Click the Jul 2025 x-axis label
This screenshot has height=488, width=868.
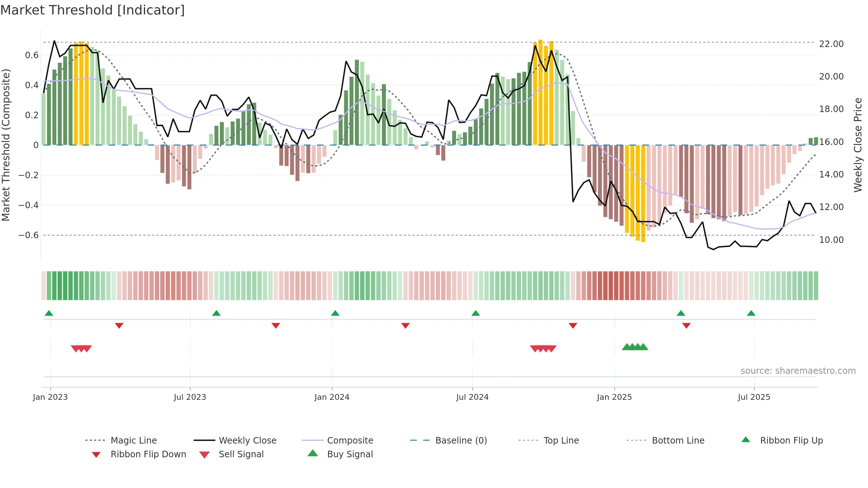754,397
